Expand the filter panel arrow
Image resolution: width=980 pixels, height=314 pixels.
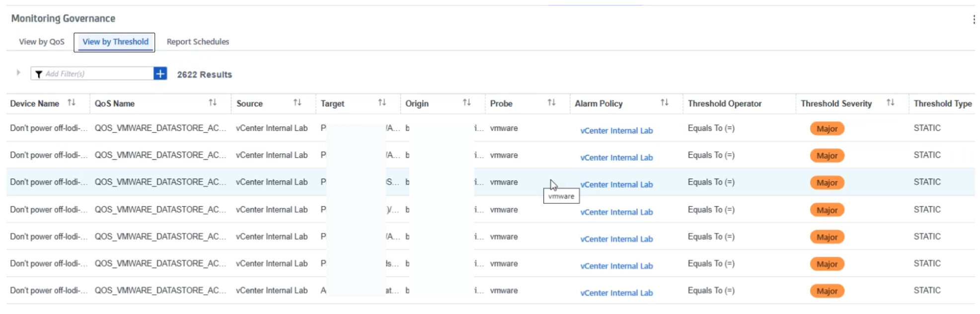point(18,73)
